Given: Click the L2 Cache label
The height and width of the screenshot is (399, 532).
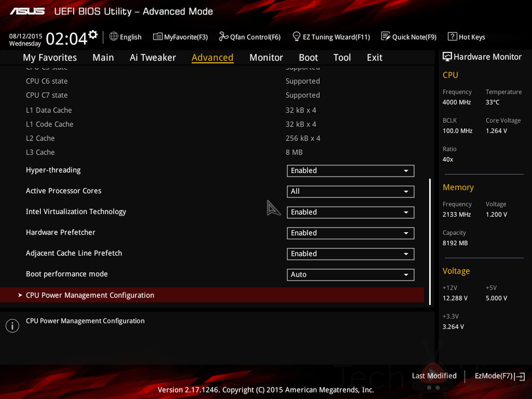Looking at the screenshot, I should tap(40, 138).
